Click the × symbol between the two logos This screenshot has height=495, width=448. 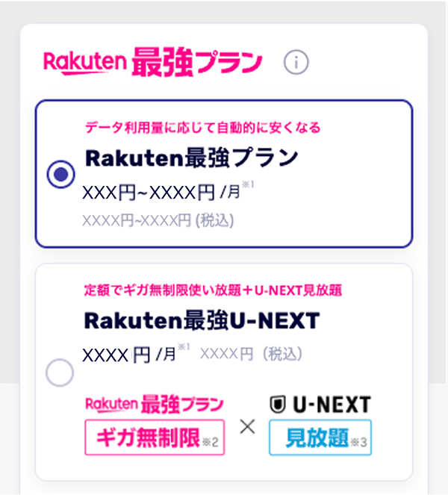(x=247, y=427)
